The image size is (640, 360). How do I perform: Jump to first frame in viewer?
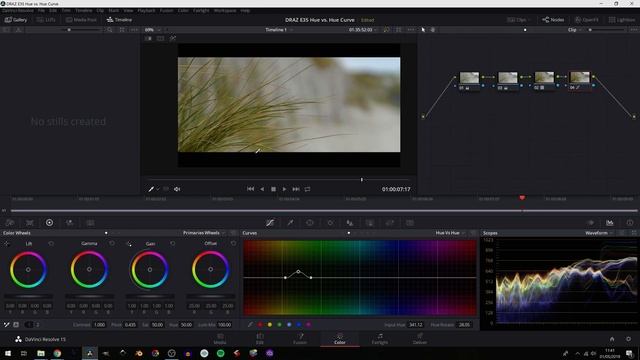tap(250, 189)
